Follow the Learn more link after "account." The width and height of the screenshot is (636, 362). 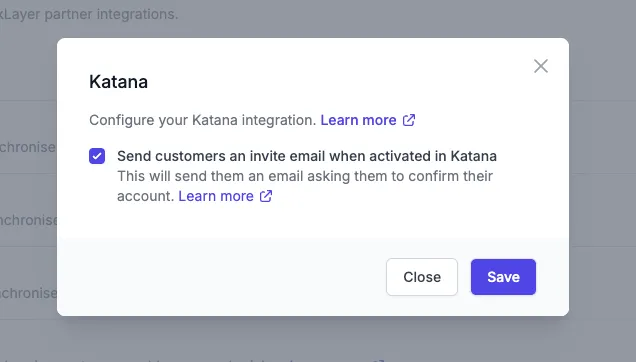click(x=216, y=196)
